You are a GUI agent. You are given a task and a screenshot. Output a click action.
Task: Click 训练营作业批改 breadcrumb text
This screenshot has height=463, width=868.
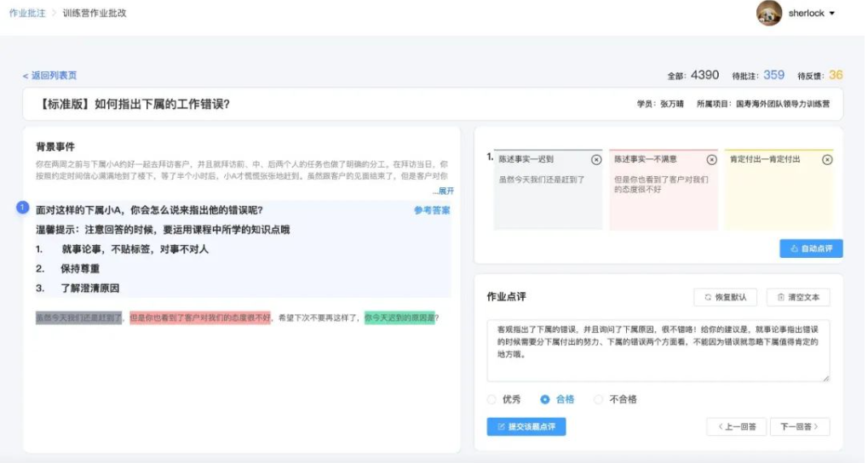95,13
